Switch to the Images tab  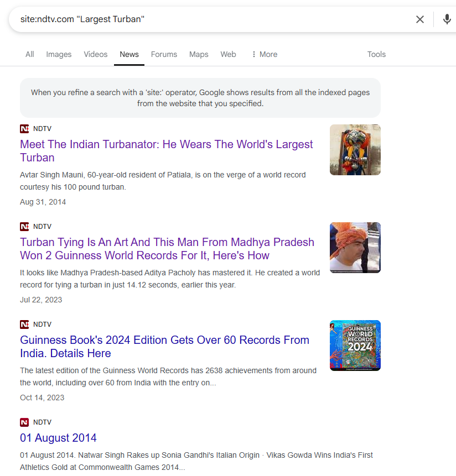tap(59, 54)
